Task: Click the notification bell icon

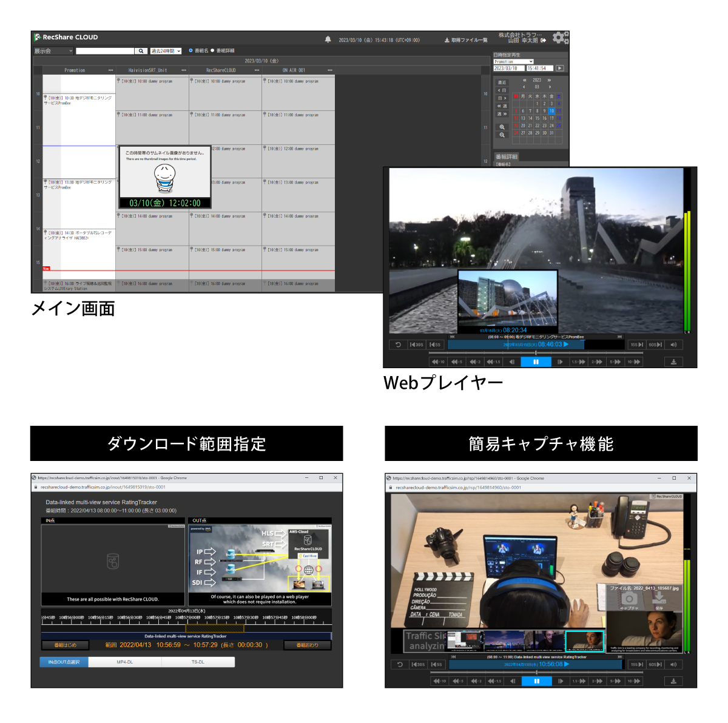Action: [328, 38]
